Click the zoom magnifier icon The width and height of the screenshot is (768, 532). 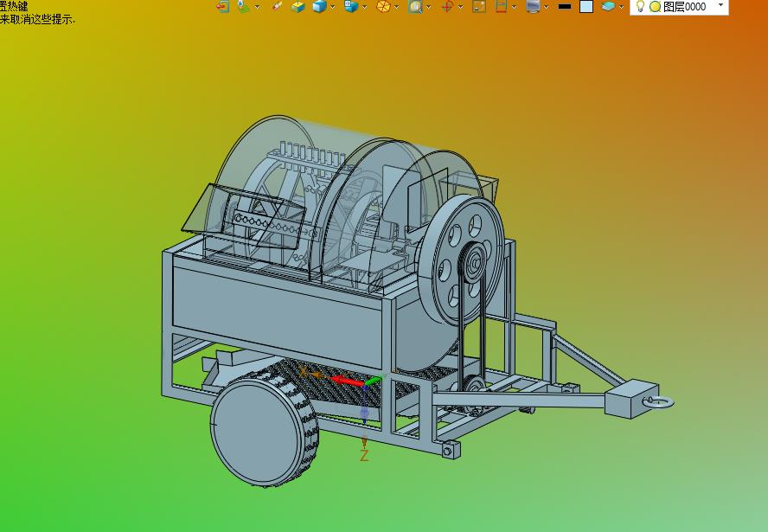[x=415, y=6]
